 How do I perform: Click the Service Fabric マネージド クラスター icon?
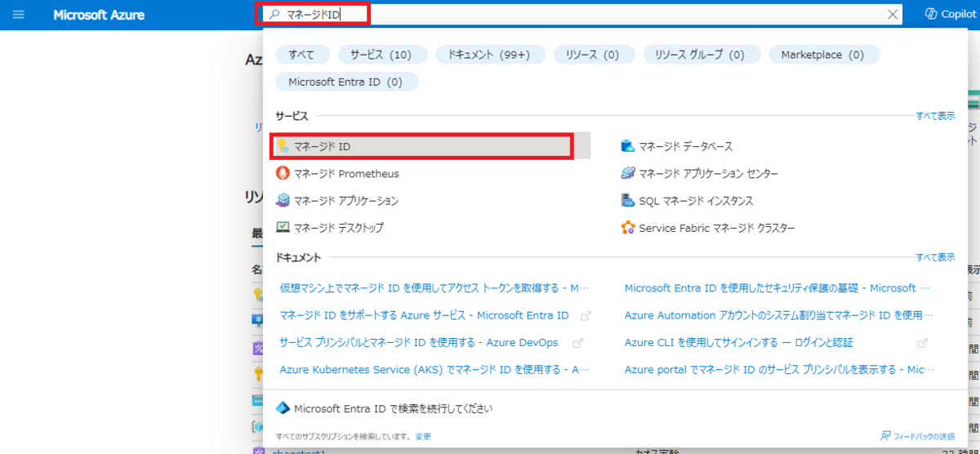coord(628,227)
